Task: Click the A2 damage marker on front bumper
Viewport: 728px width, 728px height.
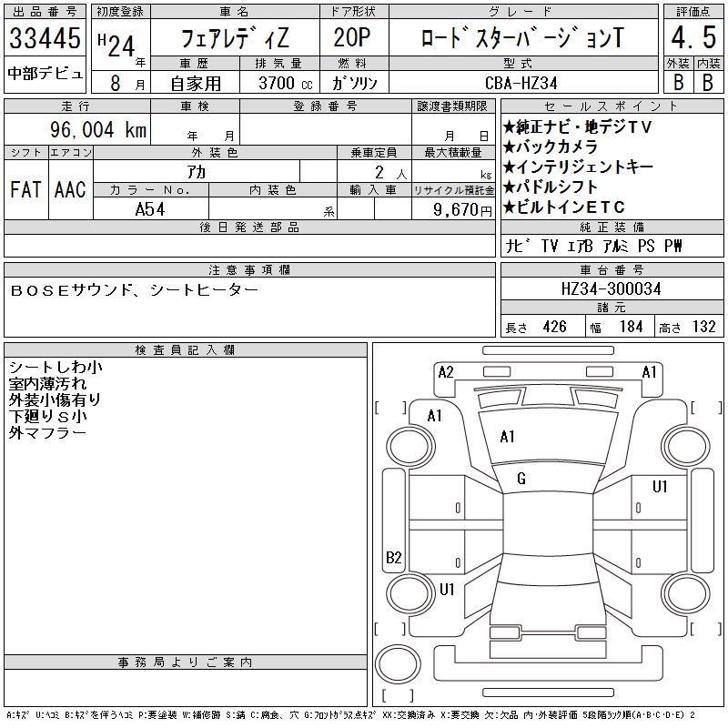Action: click(x=446, y=371)
